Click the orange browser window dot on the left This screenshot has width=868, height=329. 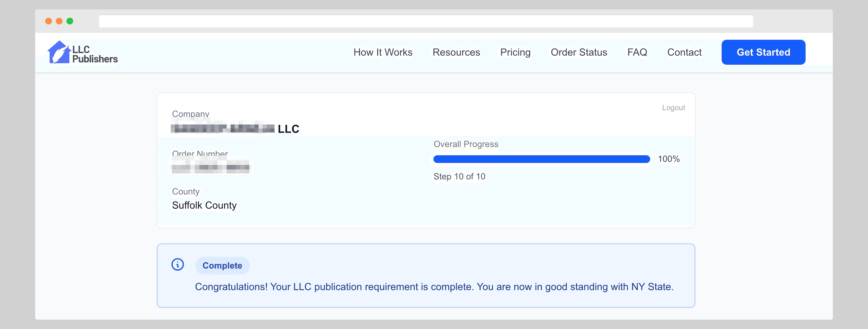pyautogui.click(x=49, y=20)
